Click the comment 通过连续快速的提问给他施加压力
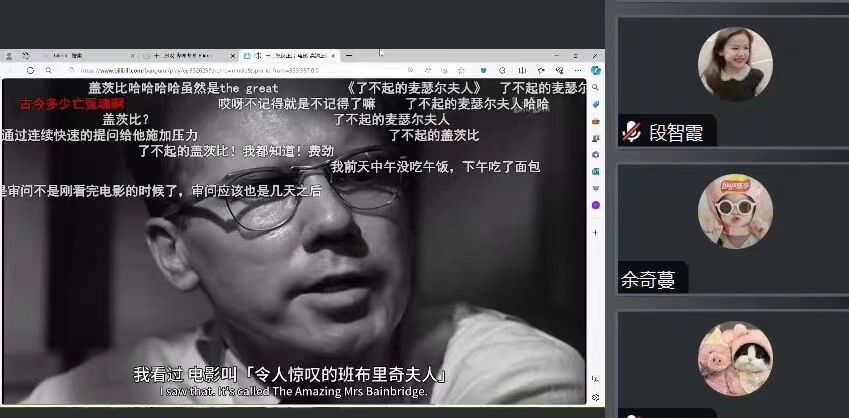This screenshot has width=849, height=418. (100, 135)
